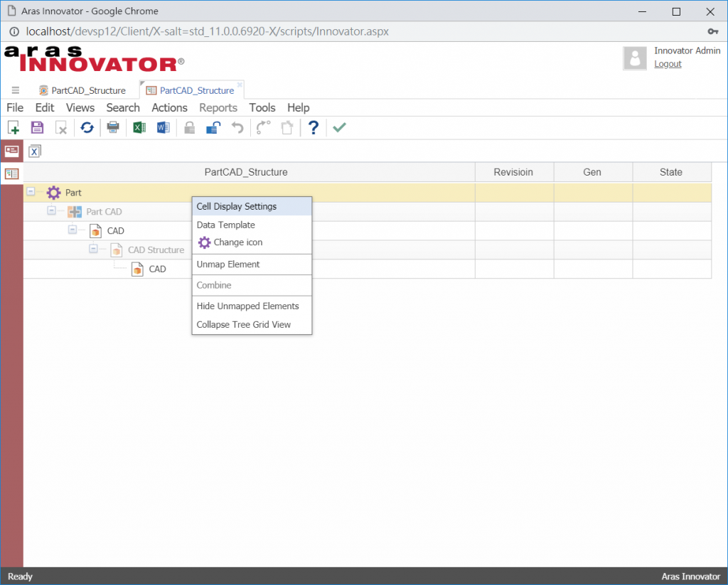Click the browser address bar URL
Image resolution: width=728 pixels, height=585 pixels.
[208, 31]
